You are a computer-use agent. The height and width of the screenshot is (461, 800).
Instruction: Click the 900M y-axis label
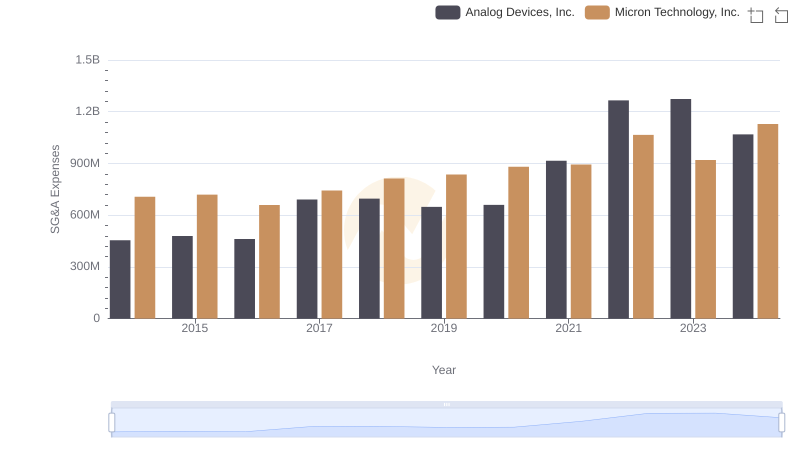pos(85,163)
